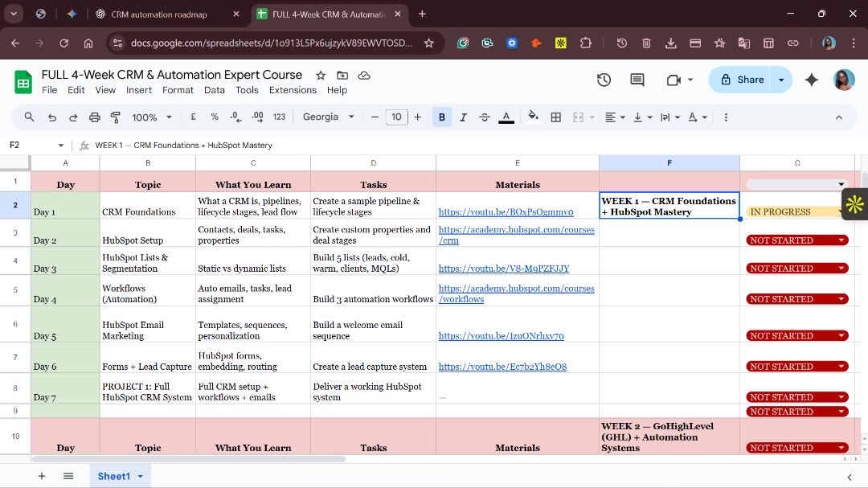868x488 pixels.
Task: Format selected cell as currency
Action: pos(194,117)
